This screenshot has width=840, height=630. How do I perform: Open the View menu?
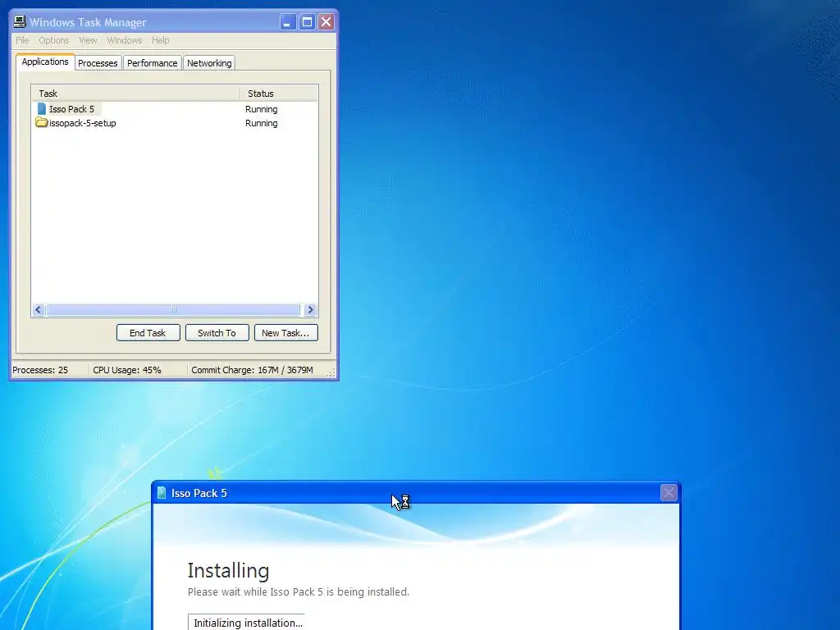pos(88,40)
